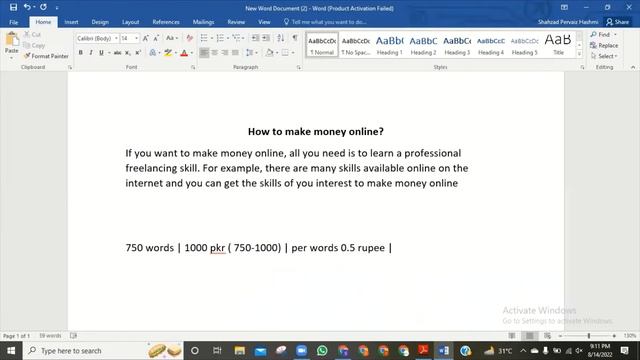Screen dimensions: 640x360
Task: Apply the Heading 1 style
Action: point(389,45)
